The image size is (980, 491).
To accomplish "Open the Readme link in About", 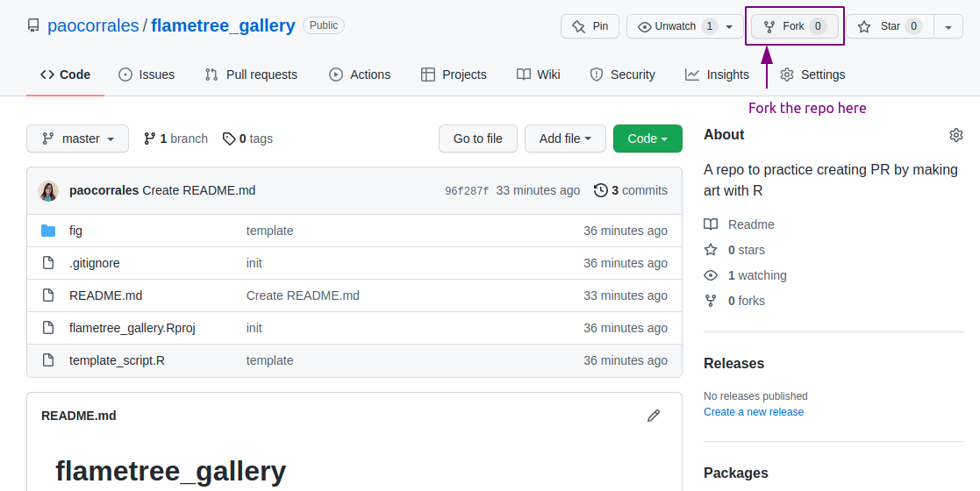I will click(x=740, y=224).
